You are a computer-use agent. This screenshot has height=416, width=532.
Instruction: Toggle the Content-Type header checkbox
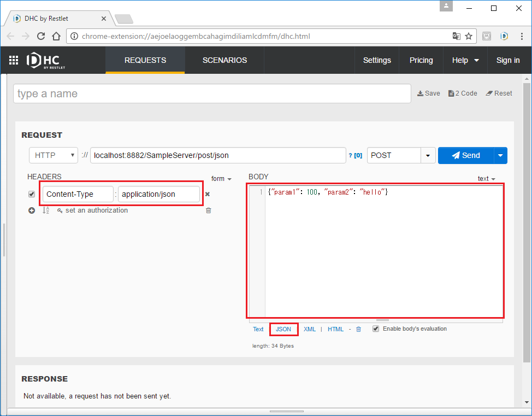32,194
